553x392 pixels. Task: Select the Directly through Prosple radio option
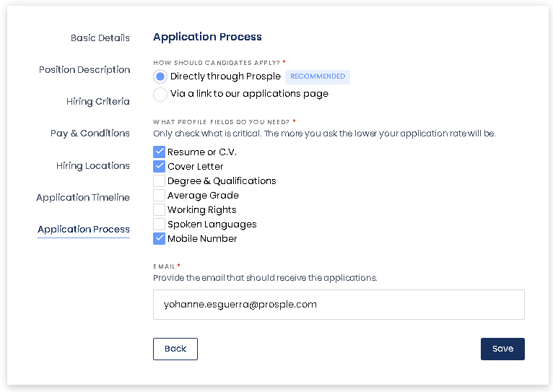click(x=160, y=77)
